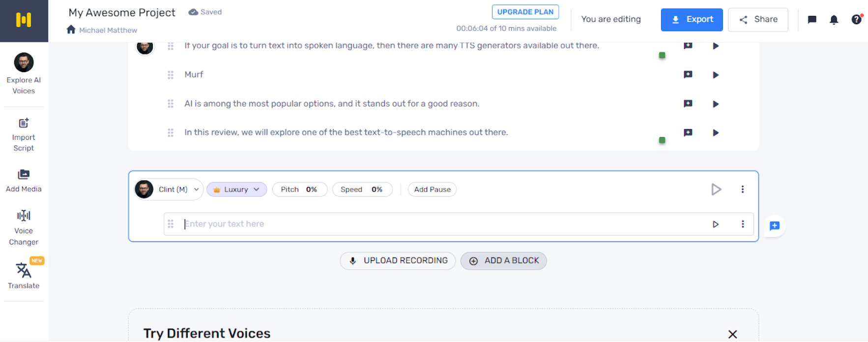Click the UPGRADE PLAN link
The height and width of the screenshot is (342, 868).
point(525,12)
